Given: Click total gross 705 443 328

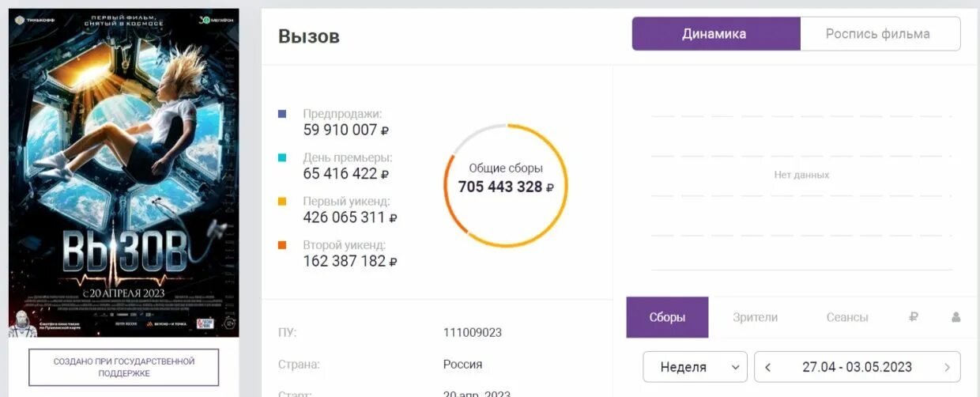Looking at the screenshot, I should click(x=506, y=187).
